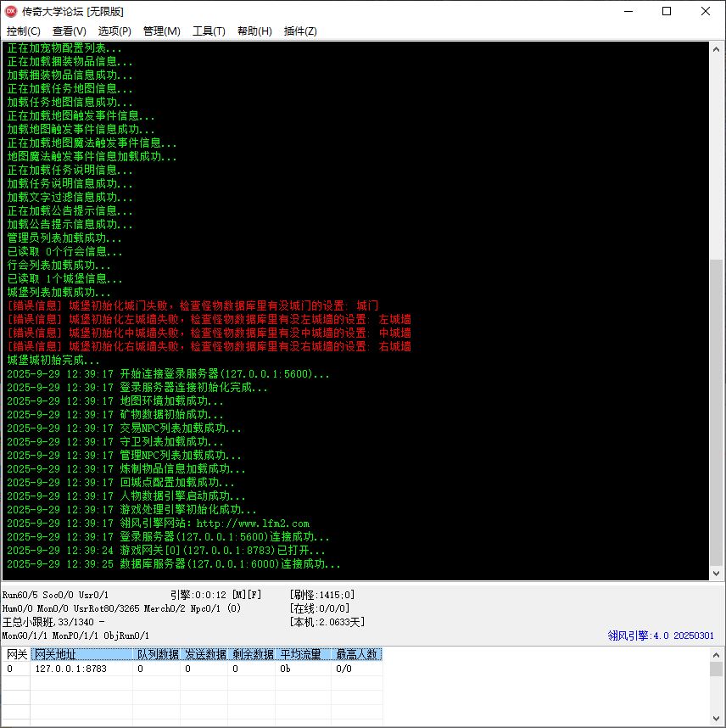The width and height of the screenshot is (726, 728).
Task: Click the 回城点配置加载成功 log line
Action: point(120,483)
